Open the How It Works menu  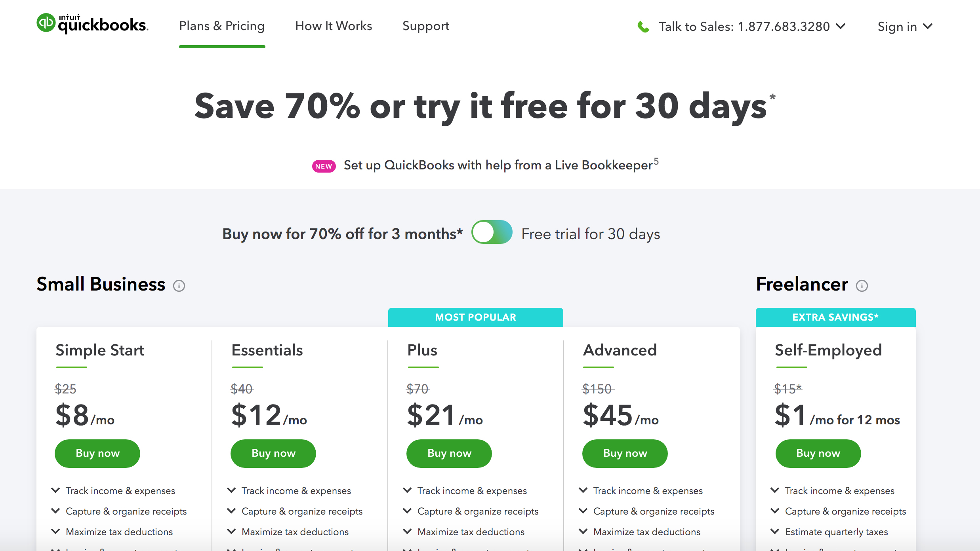point(334,26)
